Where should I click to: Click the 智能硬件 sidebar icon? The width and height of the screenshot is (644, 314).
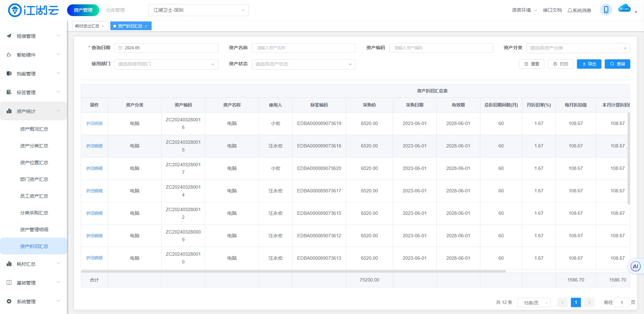(9, 55)
